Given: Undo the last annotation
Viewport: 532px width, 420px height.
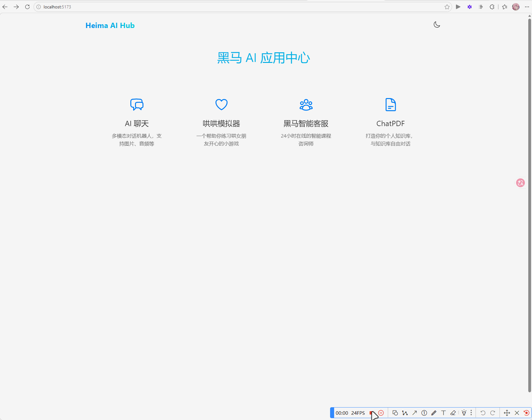Looking at the screenshot, I should click(483, 413).
